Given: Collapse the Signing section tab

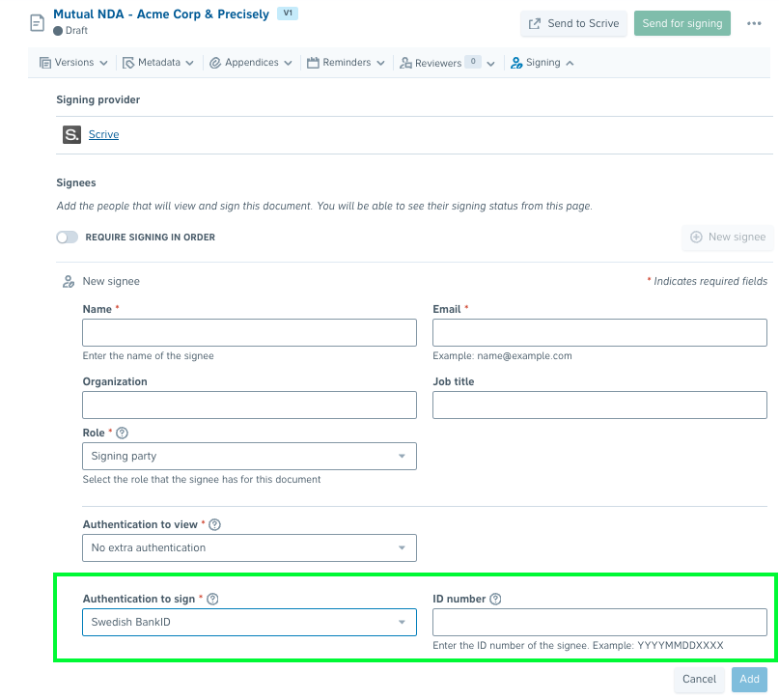Looking at the screenshot, I should click(x=542, y=63).
